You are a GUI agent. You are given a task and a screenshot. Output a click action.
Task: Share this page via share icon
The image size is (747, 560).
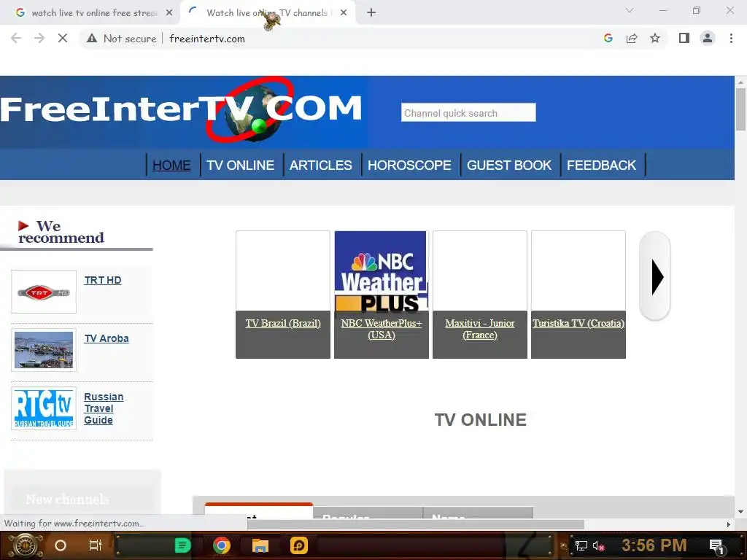point(632,39)
